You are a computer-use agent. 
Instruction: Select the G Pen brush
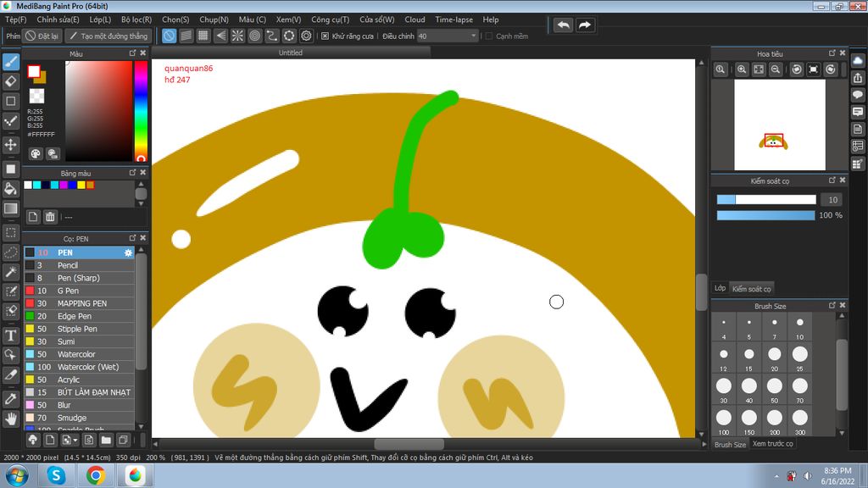point(79,291)
